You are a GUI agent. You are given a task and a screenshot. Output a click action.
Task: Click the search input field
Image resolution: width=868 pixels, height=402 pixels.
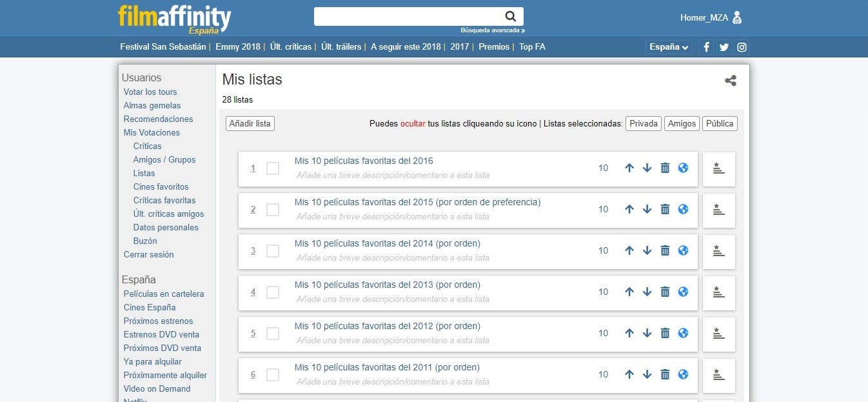(x=409, y=17)
